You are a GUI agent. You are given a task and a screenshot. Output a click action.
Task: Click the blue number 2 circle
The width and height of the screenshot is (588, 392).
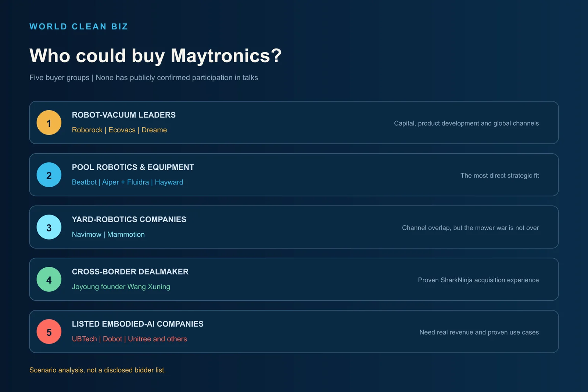coord(49,175)
